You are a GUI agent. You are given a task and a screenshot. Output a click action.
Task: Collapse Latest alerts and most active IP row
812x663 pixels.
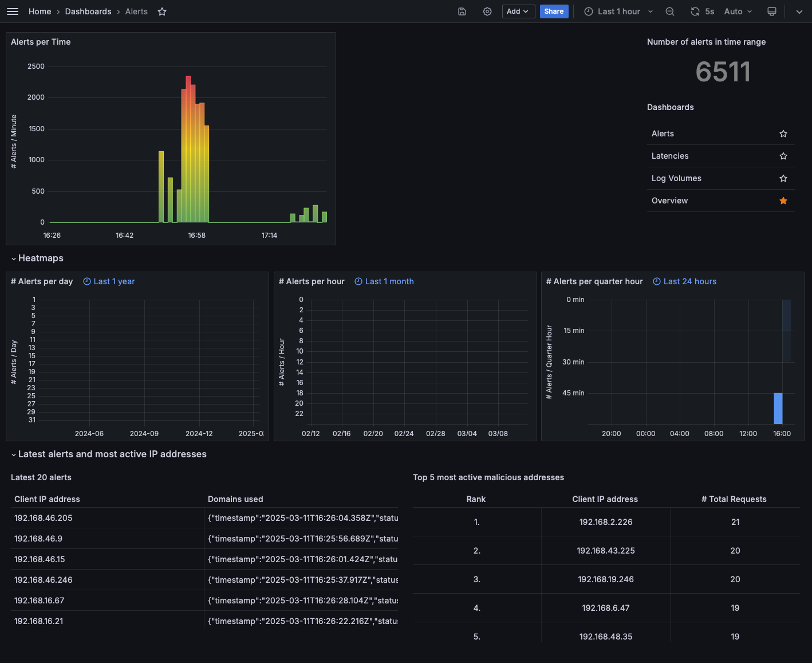(x=109, y=454)
